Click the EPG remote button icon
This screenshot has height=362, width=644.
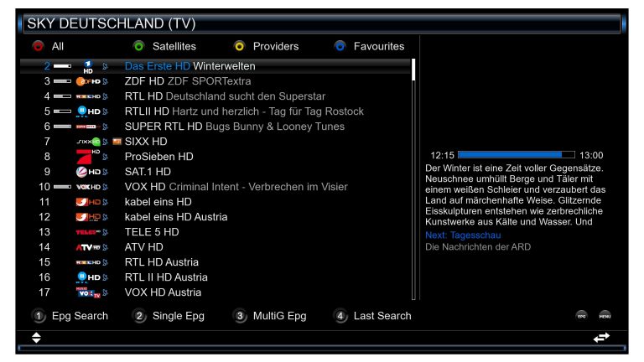(x=582, y=316)
